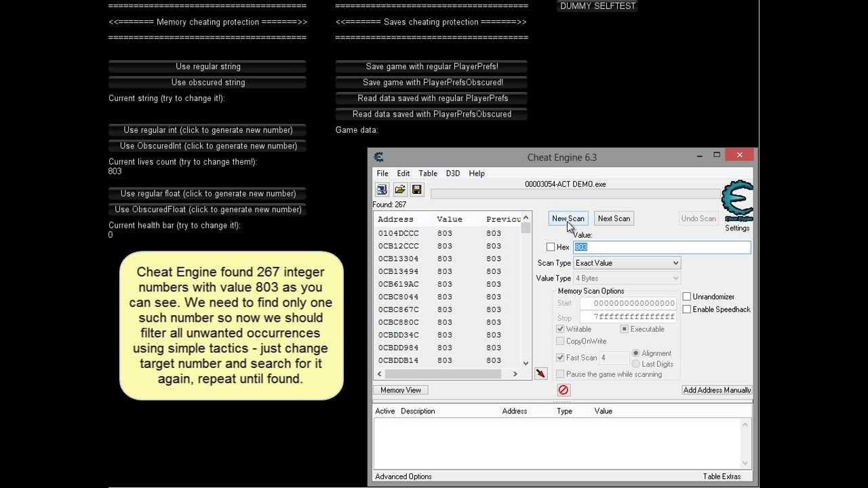Open the process list icon
The height and width of the screenshot is (488, 868).
click(381, 190)
